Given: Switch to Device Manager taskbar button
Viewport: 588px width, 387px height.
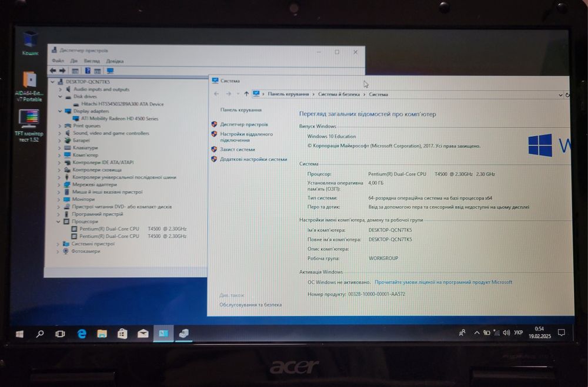Looking at the screenshot, I should 183,334.
